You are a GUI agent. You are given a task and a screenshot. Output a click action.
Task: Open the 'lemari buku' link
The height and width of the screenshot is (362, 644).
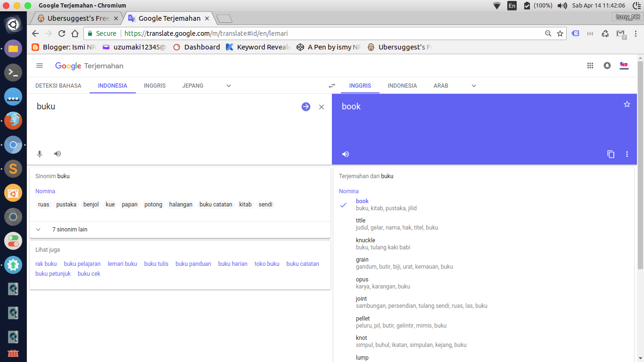123,264
